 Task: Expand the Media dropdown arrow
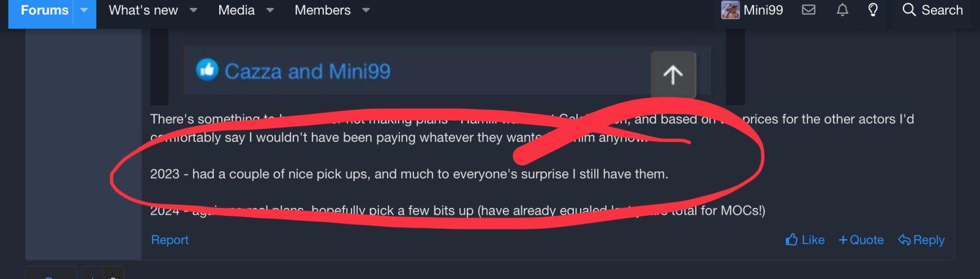269,10
